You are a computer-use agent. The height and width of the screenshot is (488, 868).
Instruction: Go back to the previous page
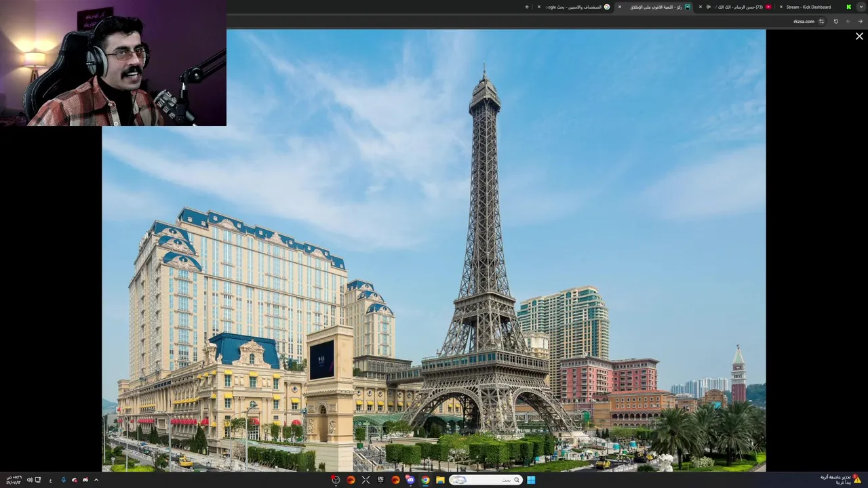click(x=861, y=21)
